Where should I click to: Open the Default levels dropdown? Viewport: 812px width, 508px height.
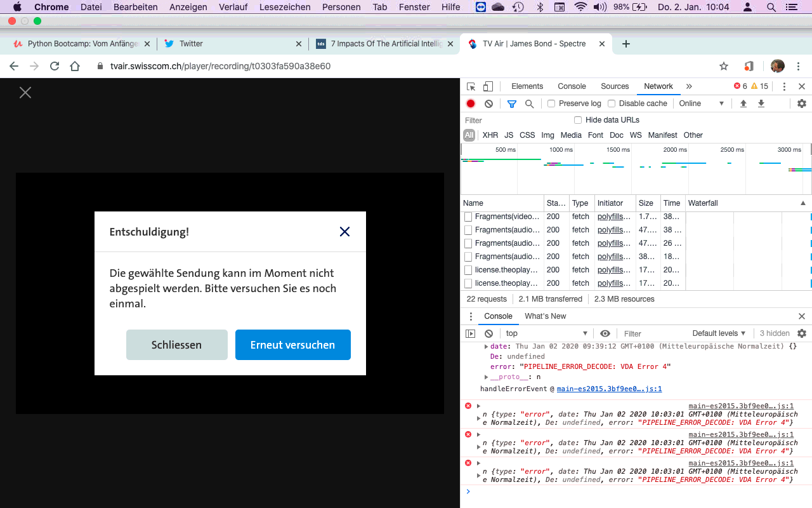click(719, 333)
